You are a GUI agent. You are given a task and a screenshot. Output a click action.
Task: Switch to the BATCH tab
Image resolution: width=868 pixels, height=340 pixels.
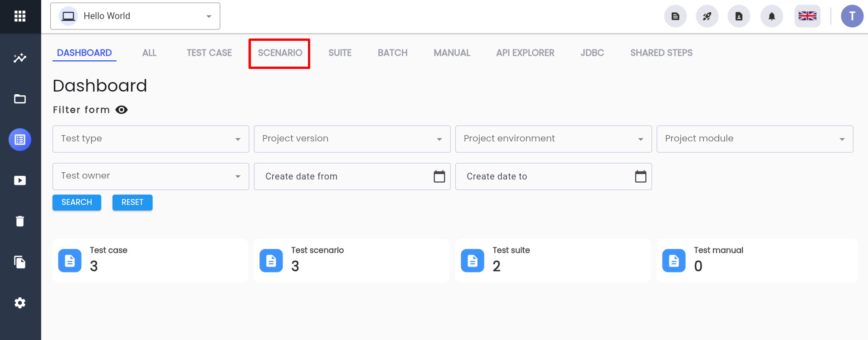(x=393, y=53)
